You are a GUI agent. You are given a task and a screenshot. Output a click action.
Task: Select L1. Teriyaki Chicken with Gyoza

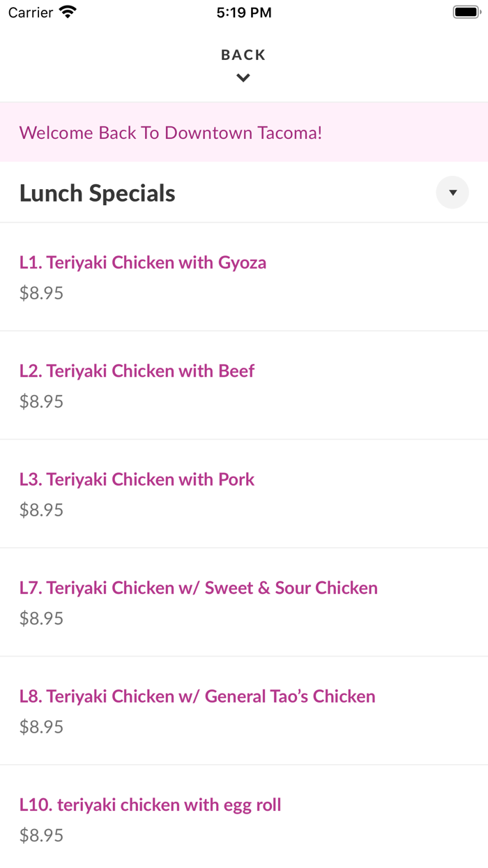pyautogui.click(x=143, y=262)
